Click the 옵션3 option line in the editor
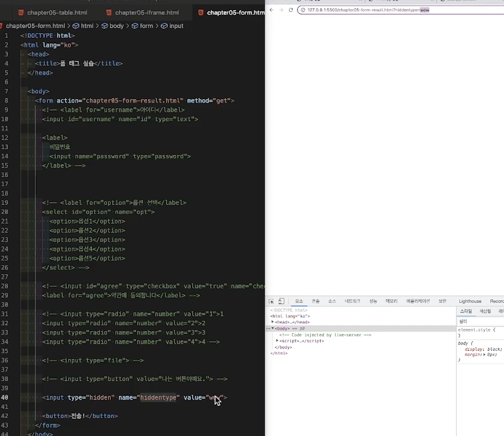Viewport: 504px width, 436px height. [x=87, y=240]
